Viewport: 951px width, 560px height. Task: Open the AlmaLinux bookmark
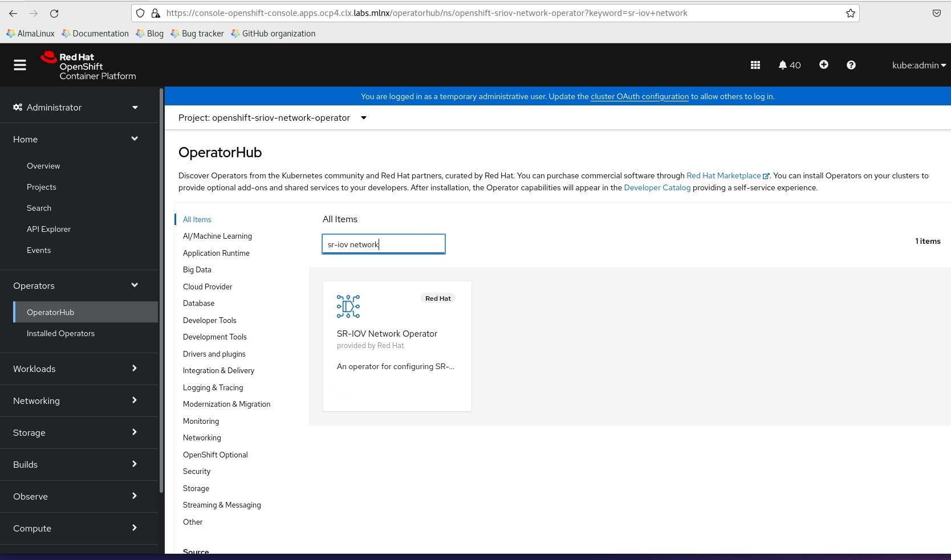click(30, 34)
